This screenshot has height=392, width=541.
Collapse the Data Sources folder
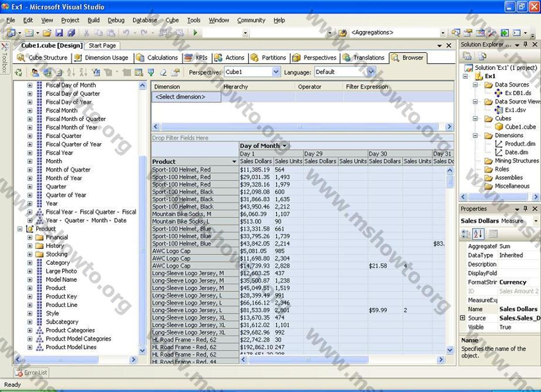(475, 85)
